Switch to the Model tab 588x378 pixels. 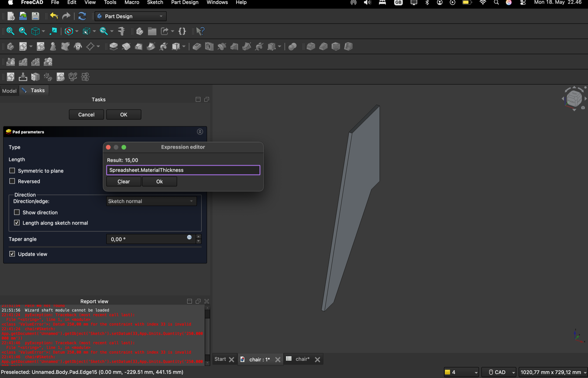tap(9, 91)
